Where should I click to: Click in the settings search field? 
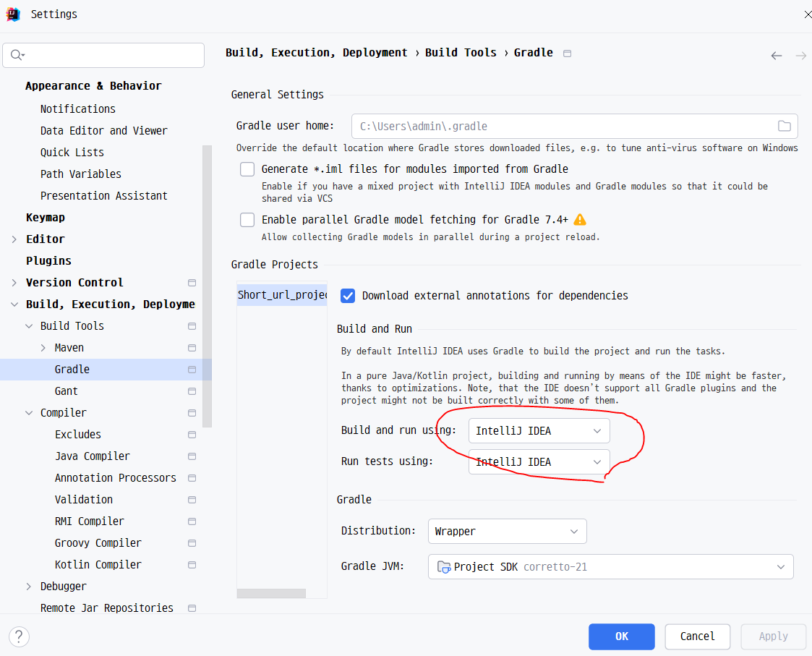tap(103, 55)
